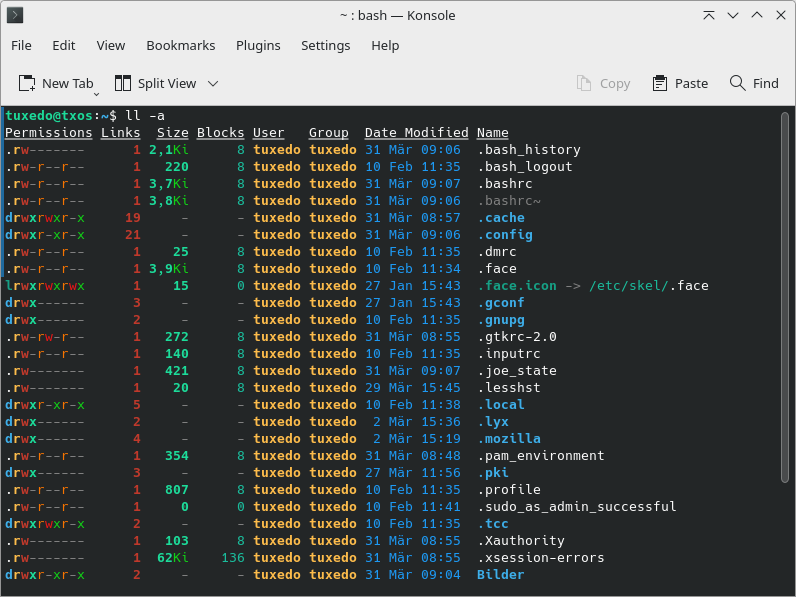Click the terminal vertical scrollbar handle
Viewport: 796px width, 597px height.
pyautogui.click(x=785, y=297)
